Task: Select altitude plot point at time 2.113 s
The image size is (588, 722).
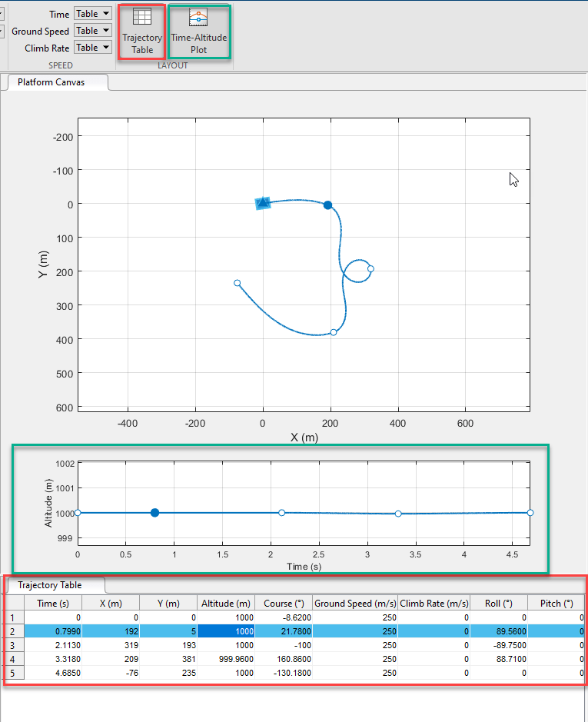Action: 282,513
